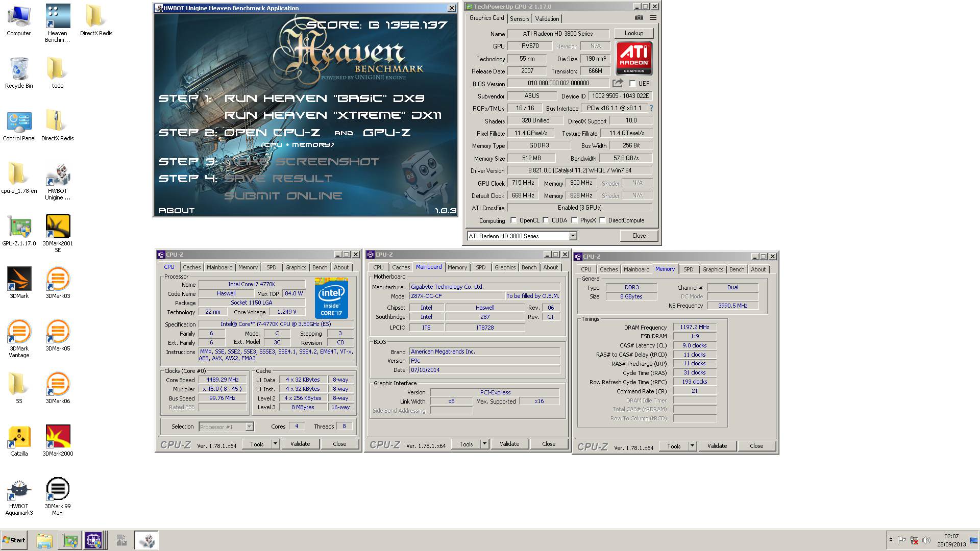980x551 pixels.
Task: Launch the 3DMark06 shortcut
Action: point(58,388)
